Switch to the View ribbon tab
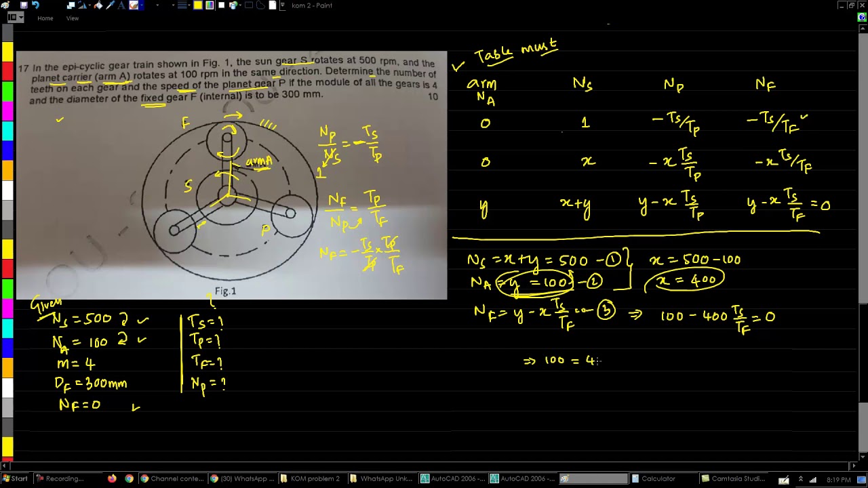The image size is (868, 488). 73,18
